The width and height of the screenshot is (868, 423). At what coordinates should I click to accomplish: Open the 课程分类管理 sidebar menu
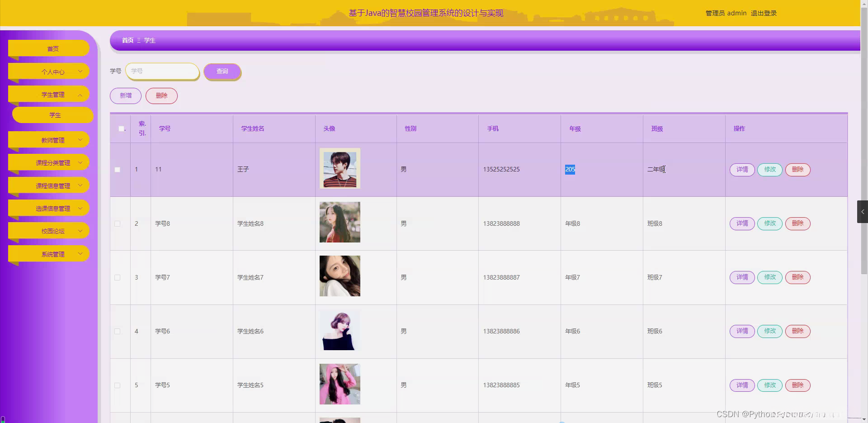(x=49, y=162)
